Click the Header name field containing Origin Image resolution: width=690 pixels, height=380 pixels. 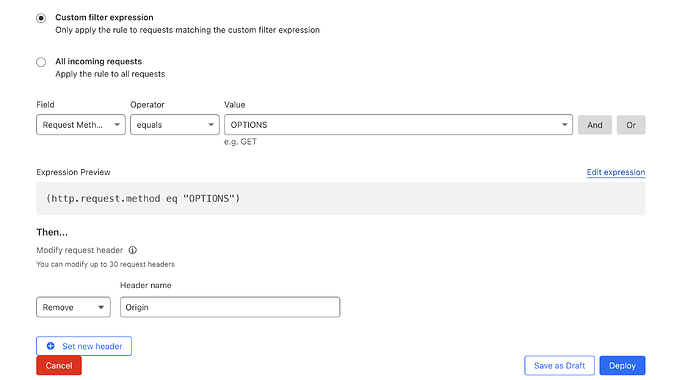(x=230, y=307)
